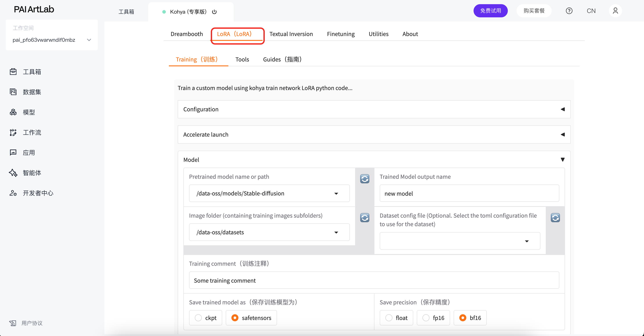Refresh the image folder list
Viewport: 644px width, 336px height.
[365, 218]
